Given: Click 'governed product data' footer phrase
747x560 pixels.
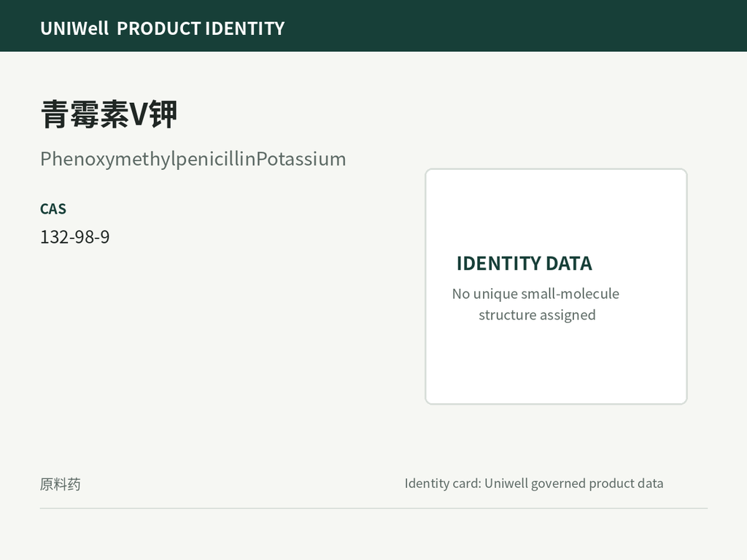Looking at the screenshot, I should (597, 483).
